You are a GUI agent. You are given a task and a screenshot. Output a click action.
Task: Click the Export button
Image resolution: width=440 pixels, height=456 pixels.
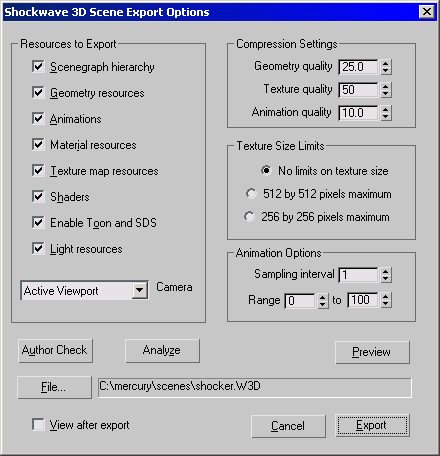(372, 425)
